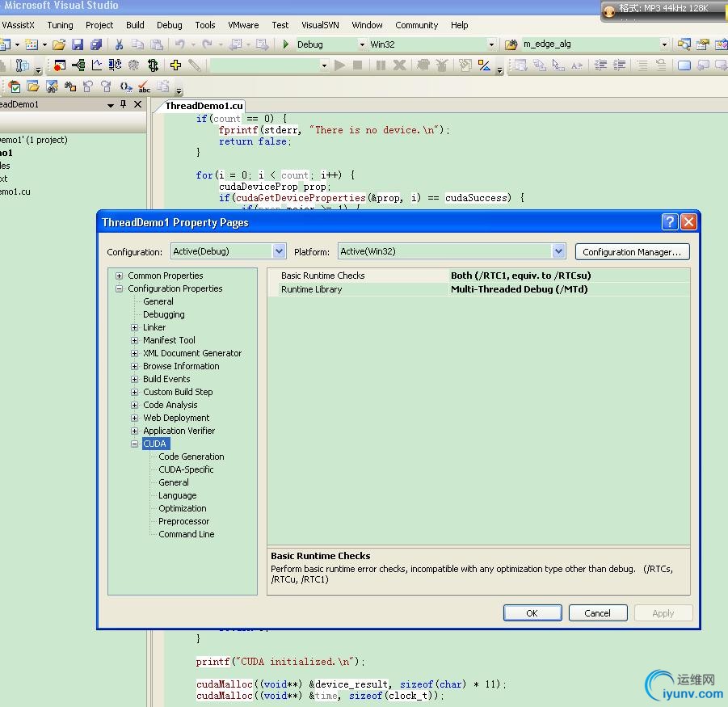The width and height of the screenshot is (728, 707).
Task: Open the Build menu
Action: [135, 25]
